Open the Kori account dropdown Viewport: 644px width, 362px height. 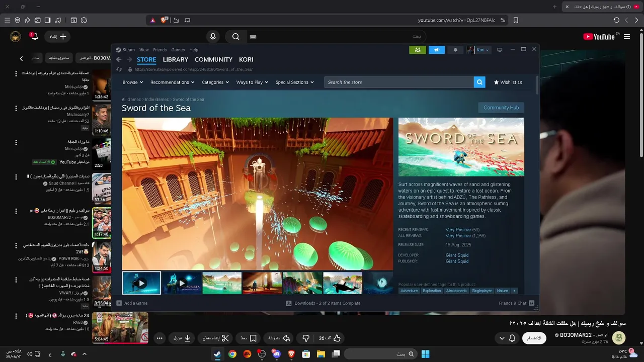(478, 50)
